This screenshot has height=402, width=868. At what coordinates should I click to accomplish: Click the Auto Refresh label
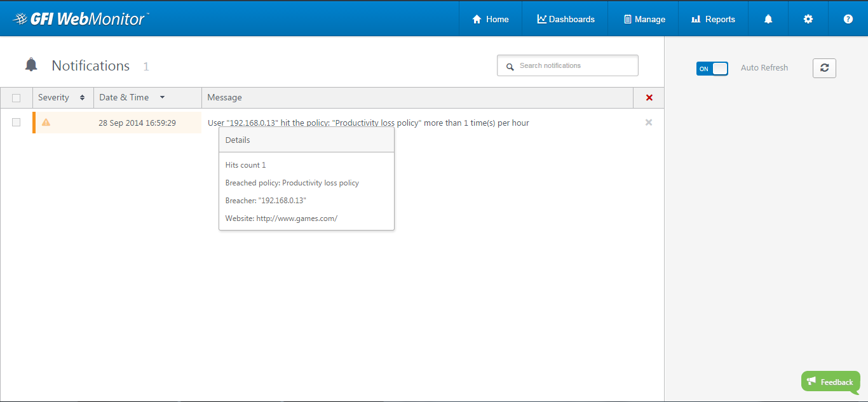(x=764, y=68)
